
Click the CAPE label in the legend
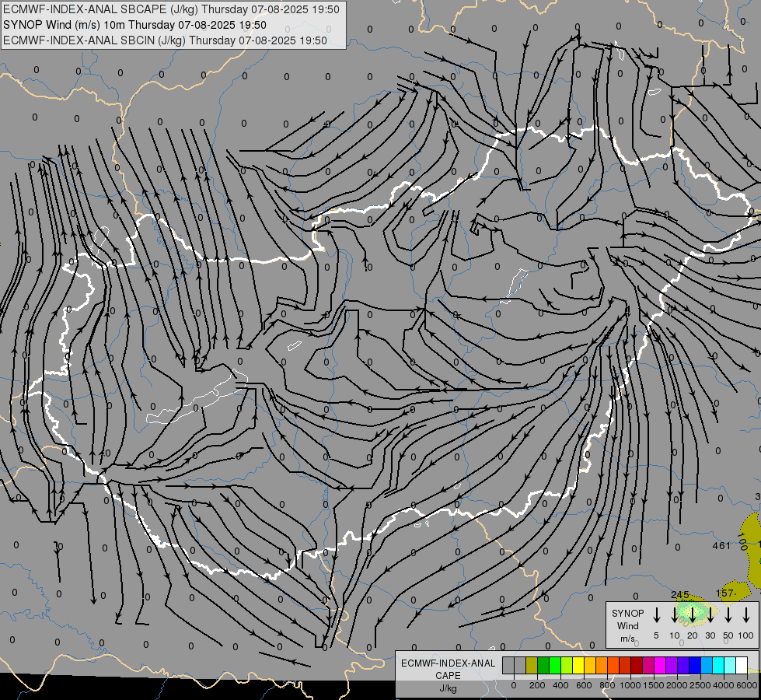tap(448, 676)
